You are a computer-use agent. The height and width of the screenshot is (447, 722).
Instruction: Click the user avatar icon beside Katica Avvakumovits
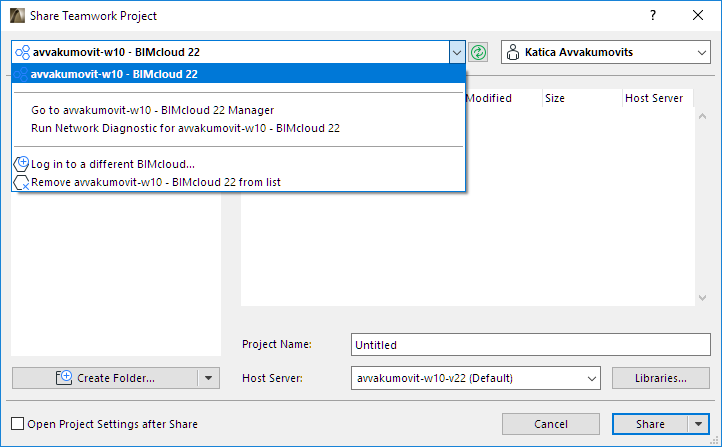pyautogui.click(x=512, y=52)
